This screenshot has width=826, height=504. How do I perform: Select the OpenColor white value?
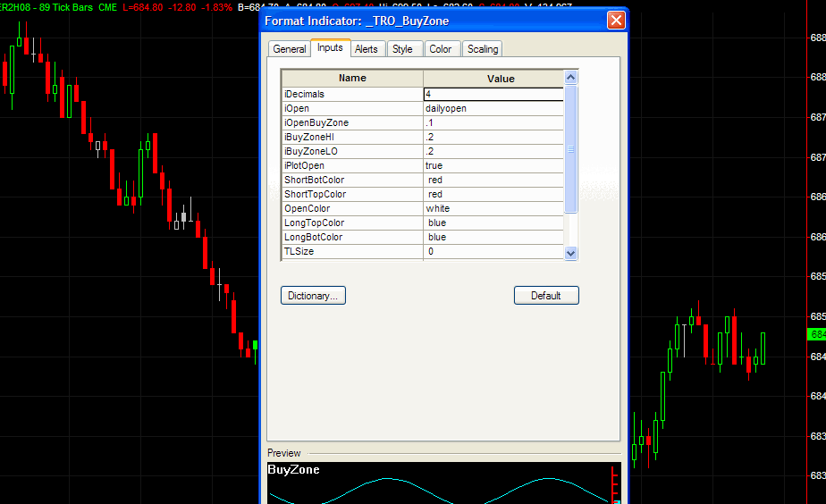click(493, 208)
